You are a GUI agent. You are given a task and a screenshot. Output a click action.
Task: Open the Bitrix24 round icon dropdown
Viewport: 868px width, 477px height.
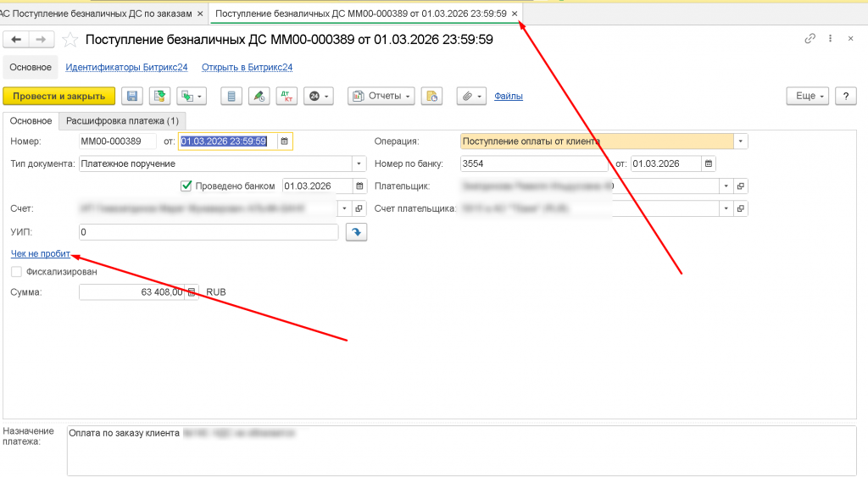click(x=319, y=96)
